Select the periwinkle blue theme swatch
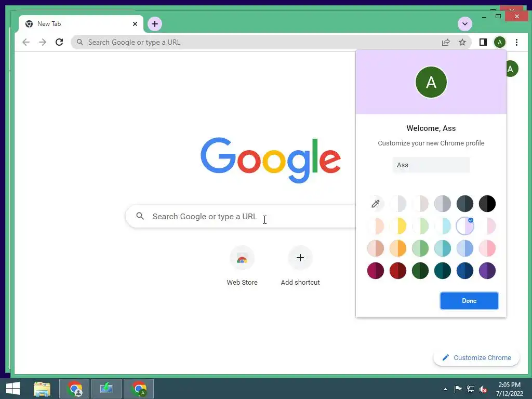This screenshot has width=532, height=399. (x=465, y=248)
